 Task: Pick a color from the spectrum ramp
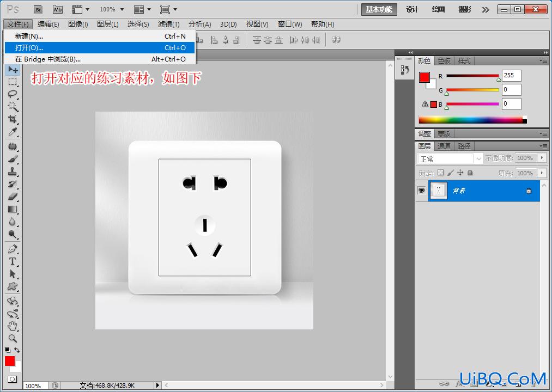pos(473,120)
